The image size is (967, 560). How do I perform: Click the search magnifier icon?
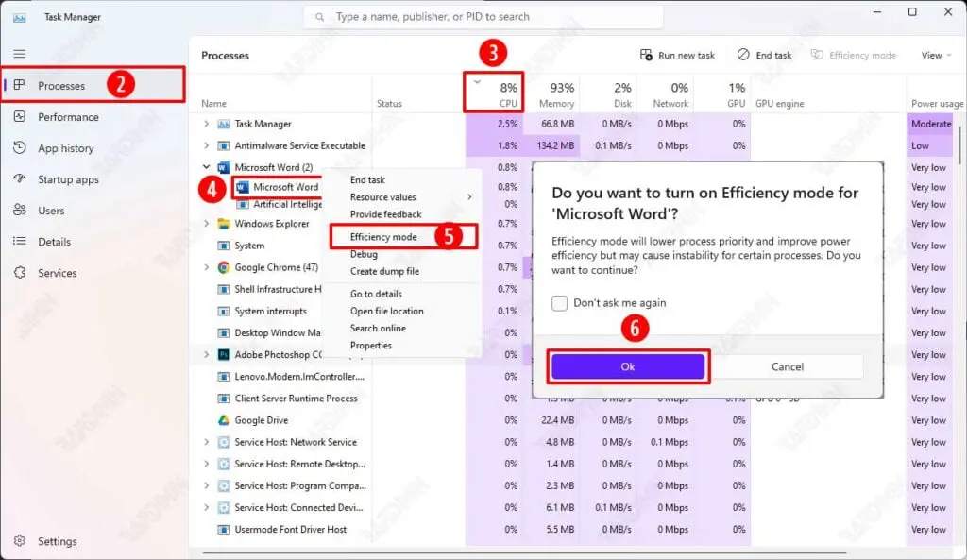click(319, 17)
